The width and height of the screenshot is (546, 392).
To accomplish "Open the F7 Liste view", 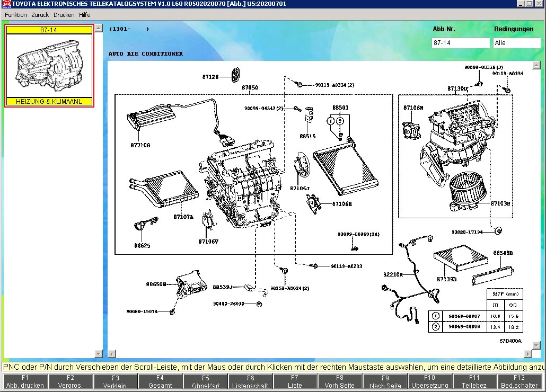I will 295,381.
